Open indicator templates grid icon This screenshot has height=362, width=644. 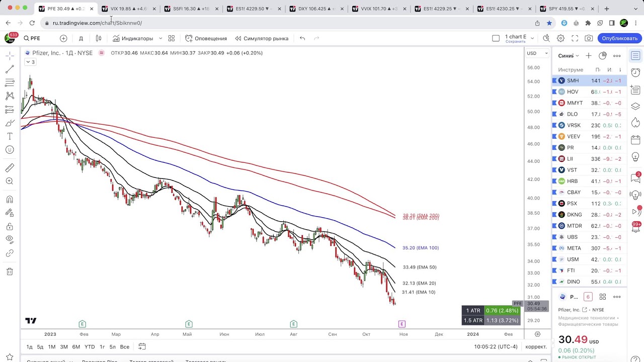pos(171,38)
